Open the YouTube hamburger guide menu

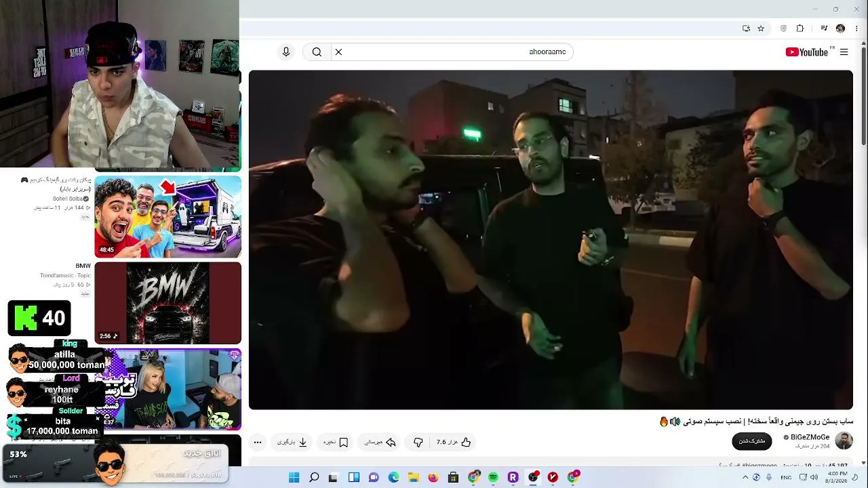(844, 52)
